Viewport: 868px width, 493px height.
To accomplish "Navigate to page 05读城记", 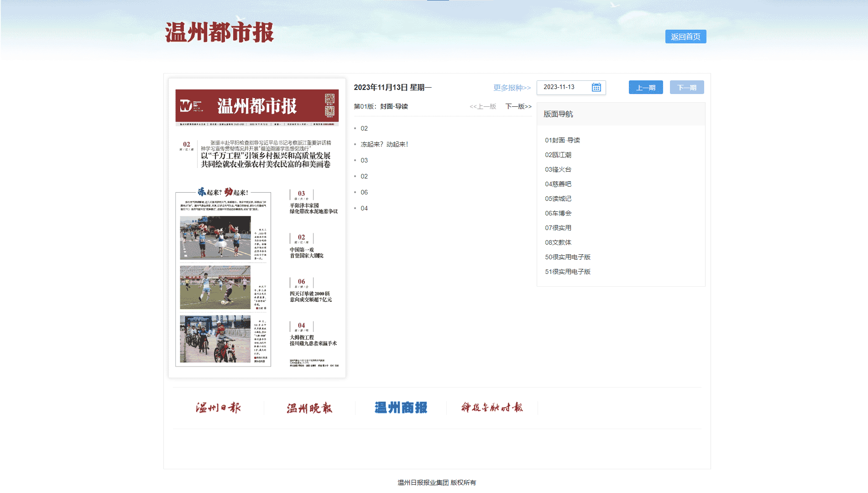I will point(558,199).
